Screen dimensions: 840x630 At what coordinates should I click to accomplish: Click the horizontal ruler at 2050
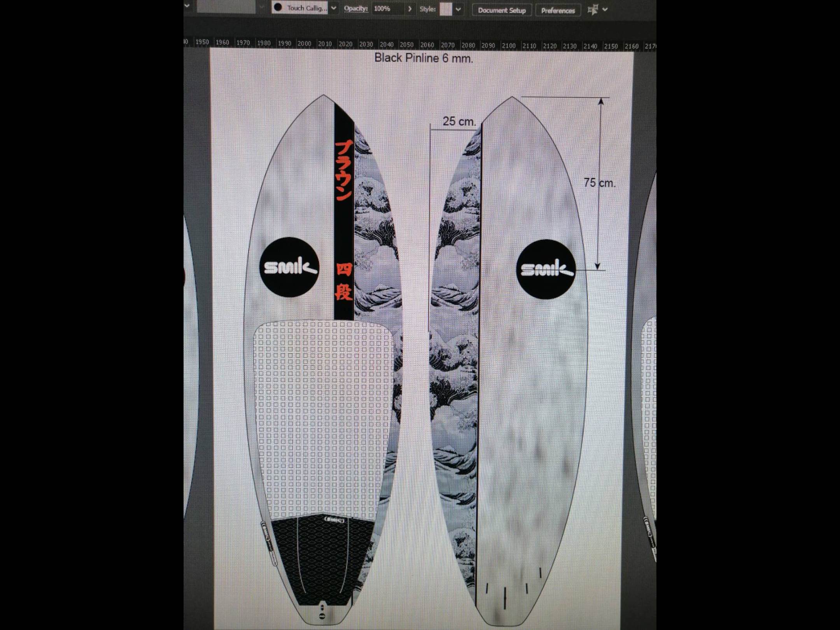coord(406,45)
